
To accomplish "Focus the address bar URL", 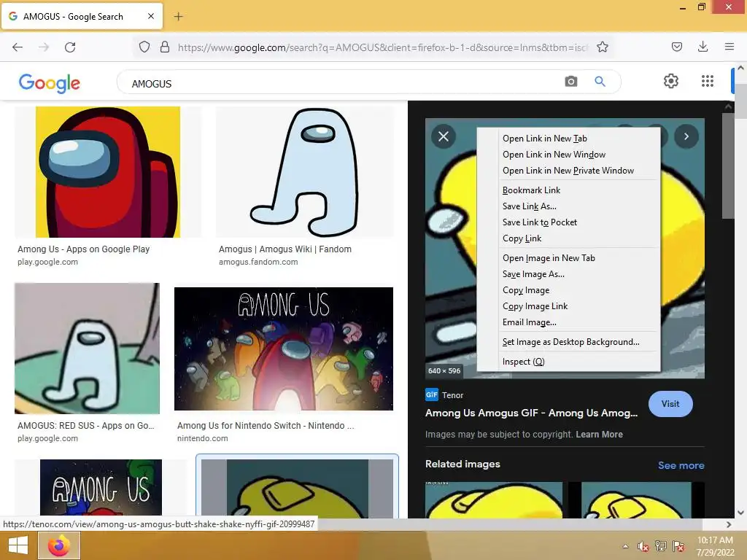I will (x=382, y=47).
